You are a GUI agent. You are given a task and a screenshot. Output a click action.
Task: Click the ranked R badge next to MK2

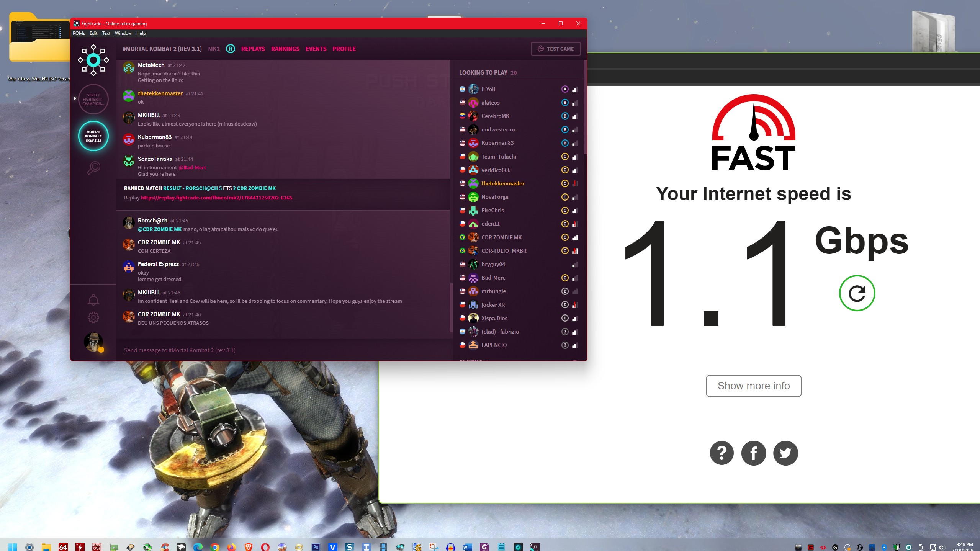[230, 49]
